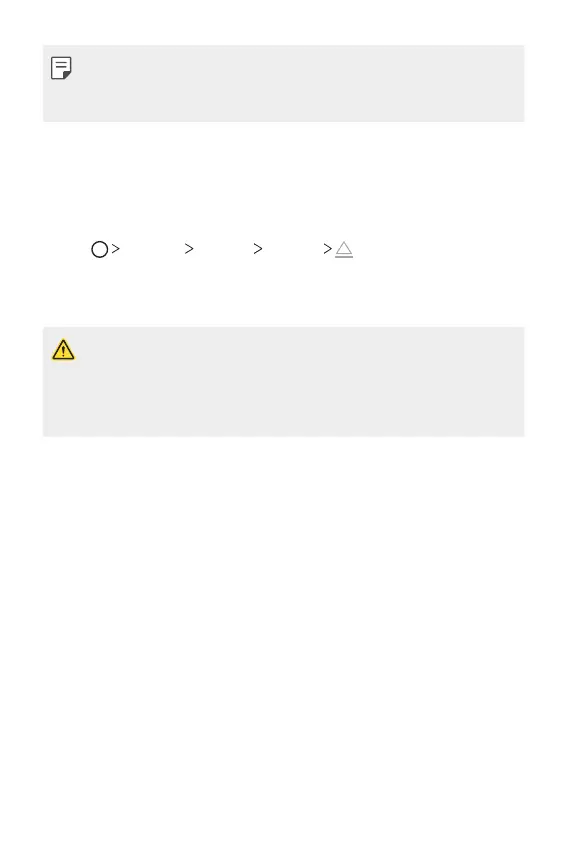Image resolution: width=567 pixels, height=850 pixels.
Task: Click the empty white area below the caution box
Action: 284,640
